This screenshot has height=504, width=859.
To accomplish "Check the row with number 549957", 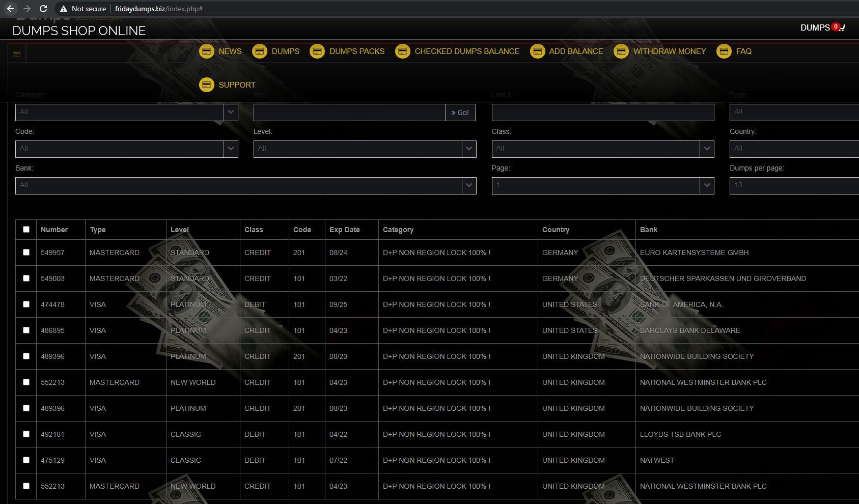I will [26, 252].
